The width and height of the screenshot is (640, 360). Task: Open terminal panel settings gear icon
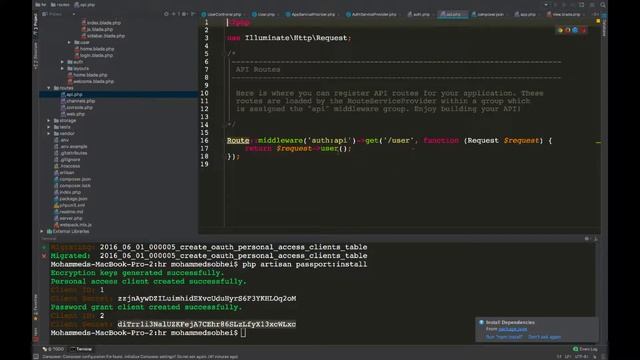click(587, 238)
